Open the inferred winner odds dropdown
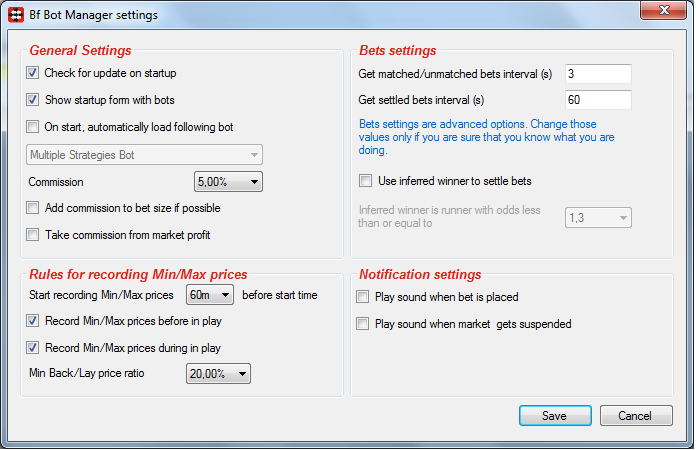 coord(598,218)
